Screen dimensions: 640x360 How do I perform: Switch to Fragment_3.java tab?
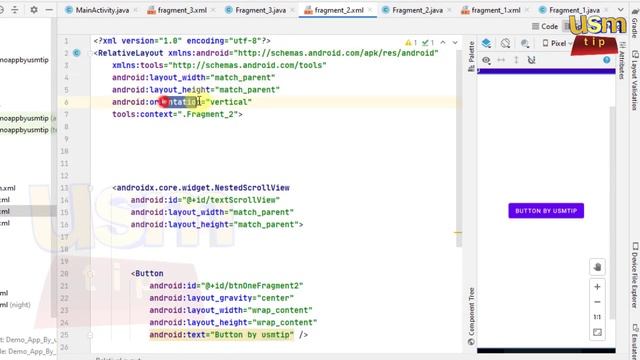[260, 10]
